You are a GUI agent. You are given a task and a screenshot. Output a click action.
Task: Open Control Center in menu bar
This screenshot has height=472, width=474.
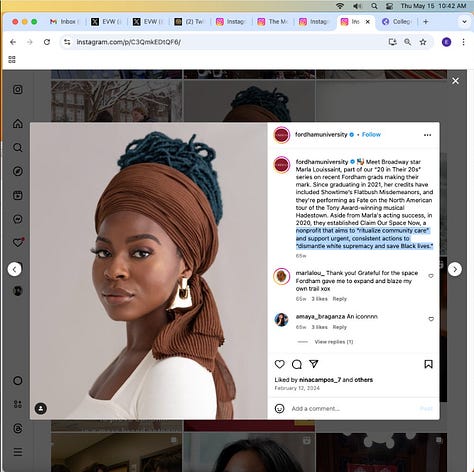pyautogui.click(x=389, y=6)
